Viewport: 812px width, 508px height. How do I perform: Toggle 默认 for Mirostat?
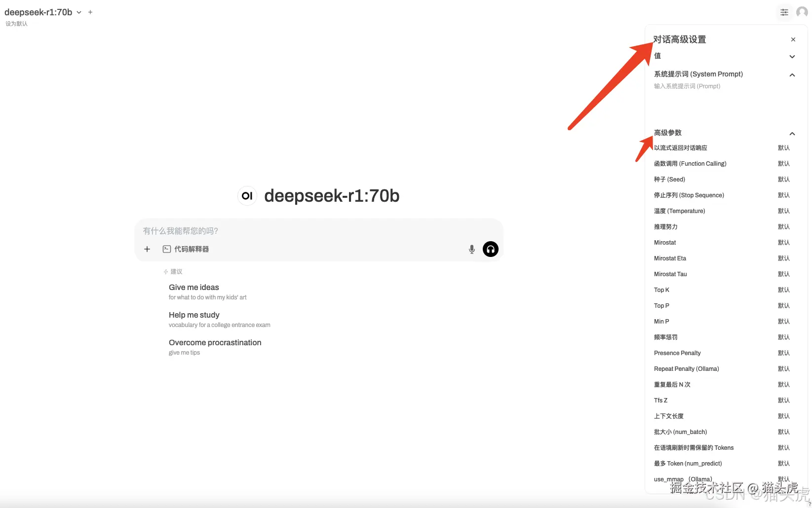click(x=784, y=243)
